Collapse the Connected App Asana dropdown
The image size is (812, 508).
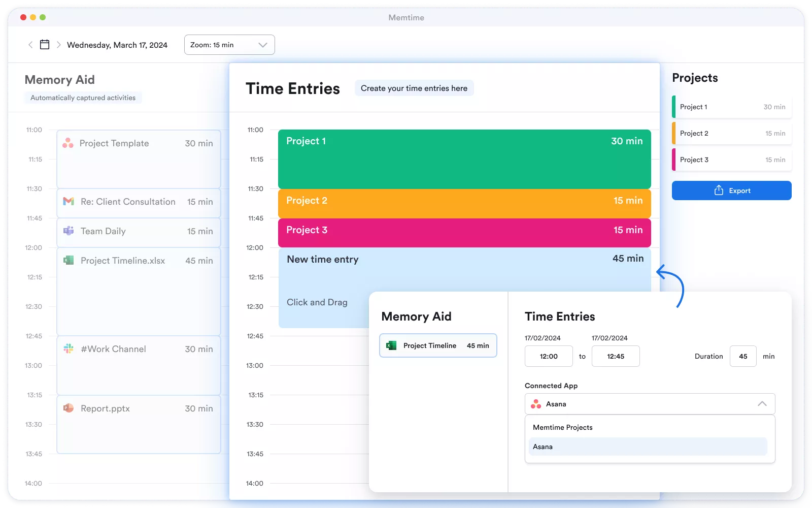tap(762, 404)
